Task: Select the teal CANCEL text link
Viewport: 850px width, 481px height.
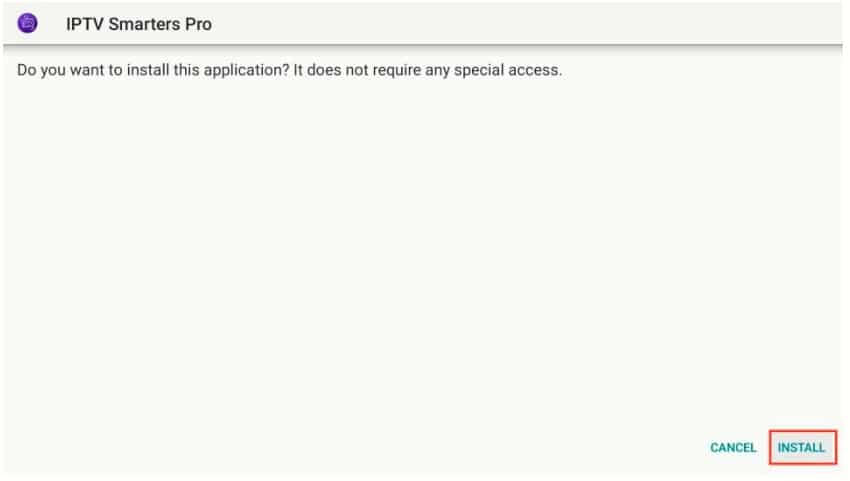Action: point(733,447)
